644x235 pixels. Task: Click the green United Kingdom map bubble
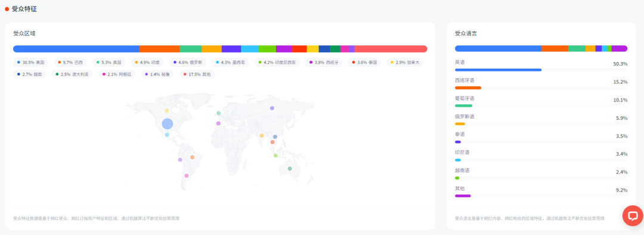(x=218, y=113)
